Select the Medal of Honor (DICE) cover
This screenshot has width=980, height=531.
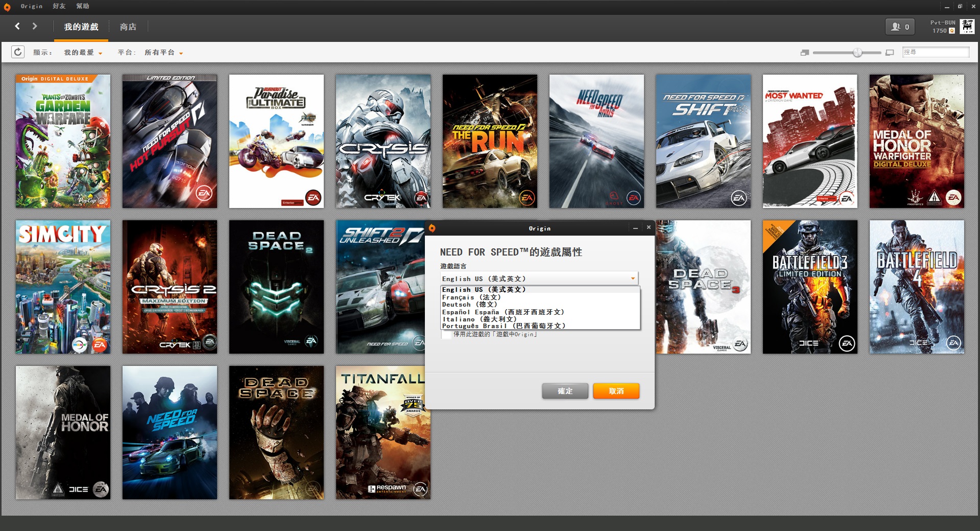(x=63, y=432)
